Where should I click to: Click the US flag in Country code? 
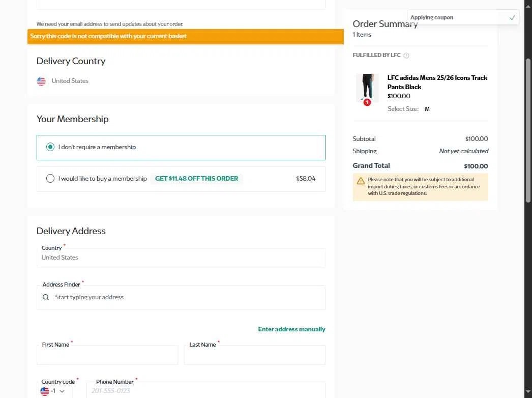pos(45,391)
